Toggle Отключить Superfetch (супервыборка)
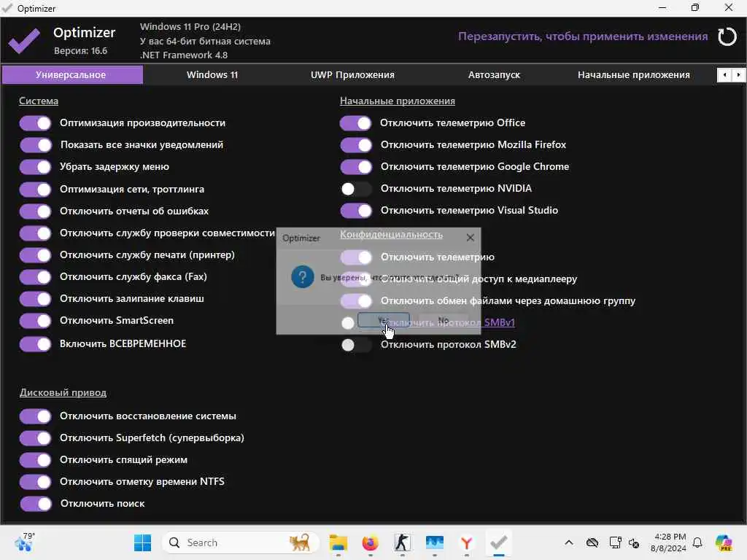The image size is (747, 560). coord(35,438)
